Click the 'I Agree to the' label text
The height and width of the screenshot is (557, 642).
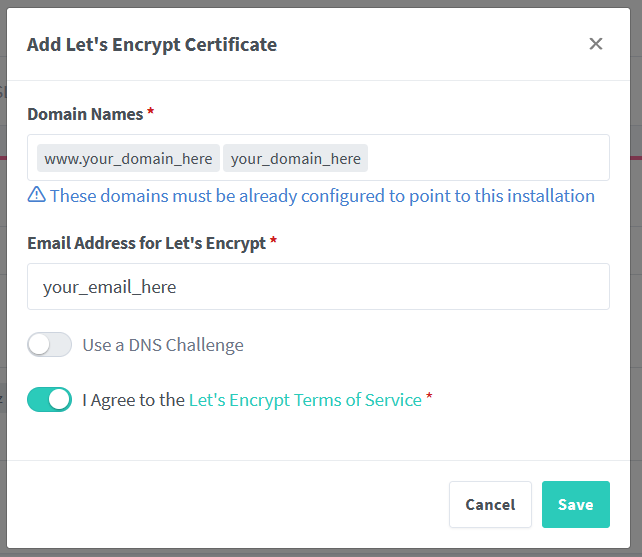[134, 400]
